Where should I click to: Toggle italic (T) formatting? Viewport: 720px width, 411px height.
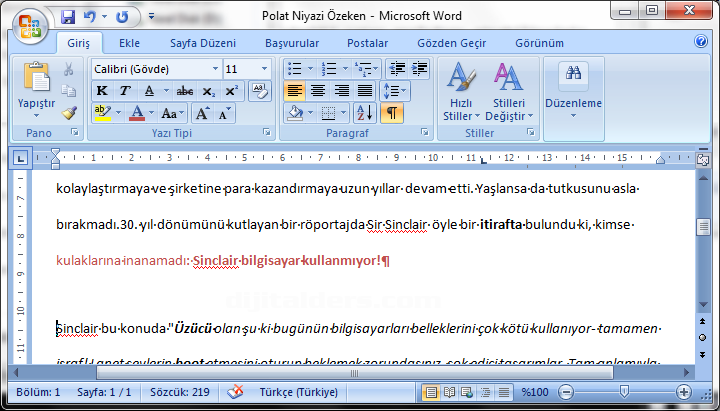click(x=125, y=91)
